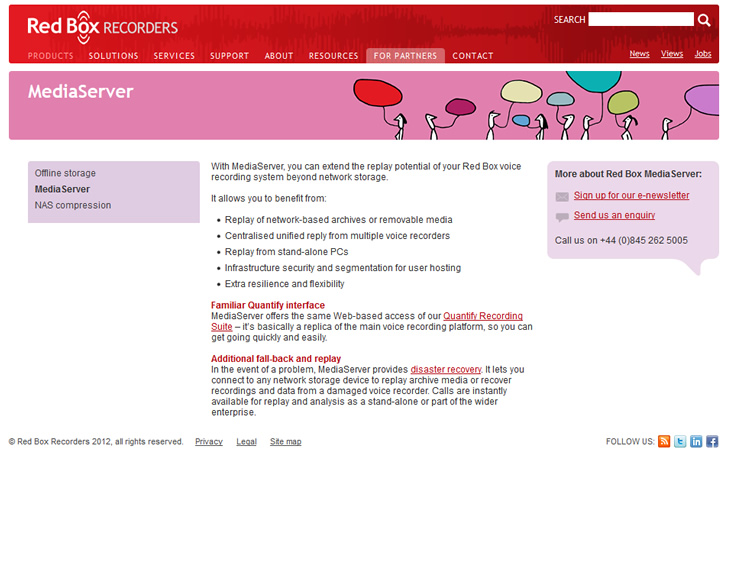Viewport: 729px width, 562px height.
Task: Click the 'It allows you to benefit from:' text
Action: click(x=269, y=198)
